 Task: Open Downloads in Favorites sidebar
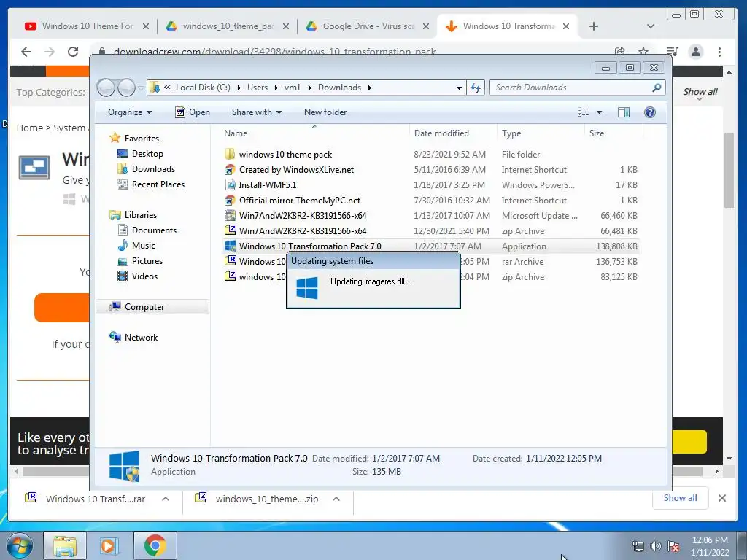153,169
